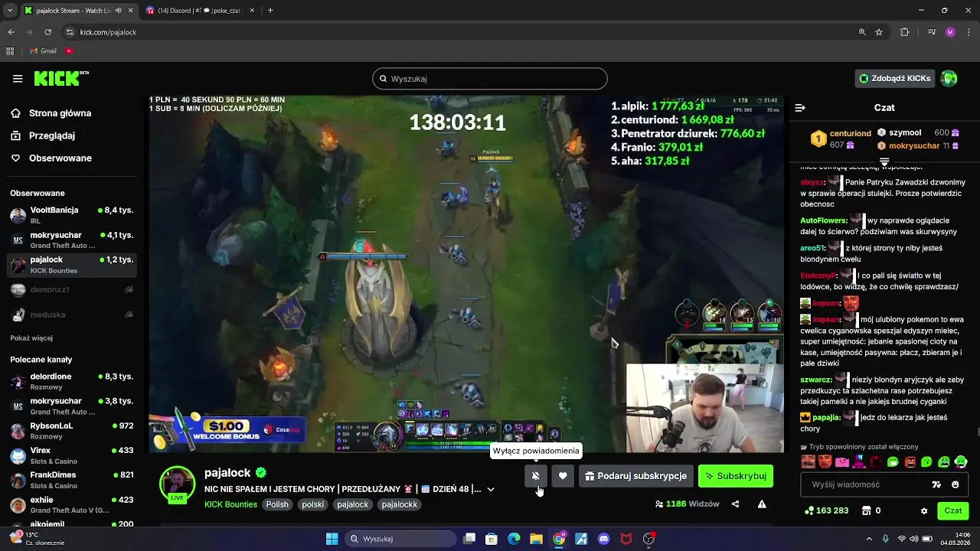The width and height of the screenshot is (980, 551).
Task: Collapse the chat panel arrow icon
Action: 800,108
